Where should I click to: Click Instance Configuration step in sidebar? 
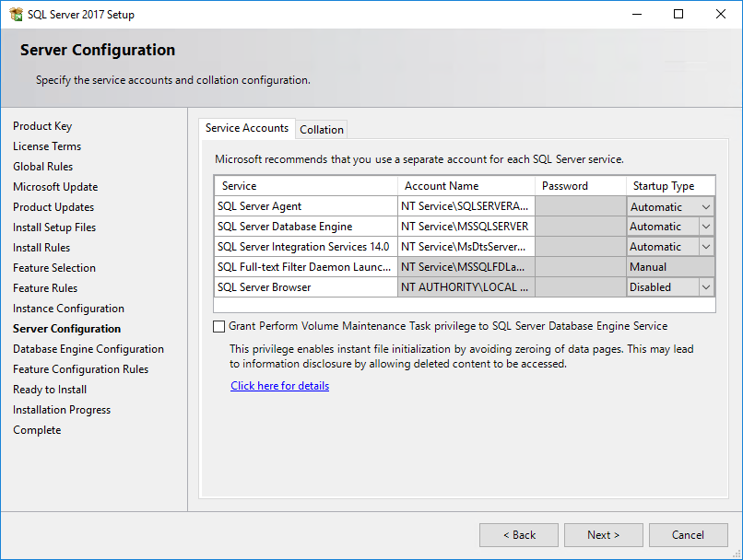[68, 309]
